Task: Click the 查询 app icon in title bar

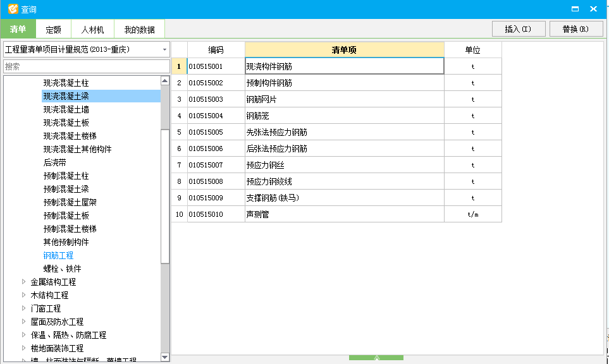Action: click(13, 9)
